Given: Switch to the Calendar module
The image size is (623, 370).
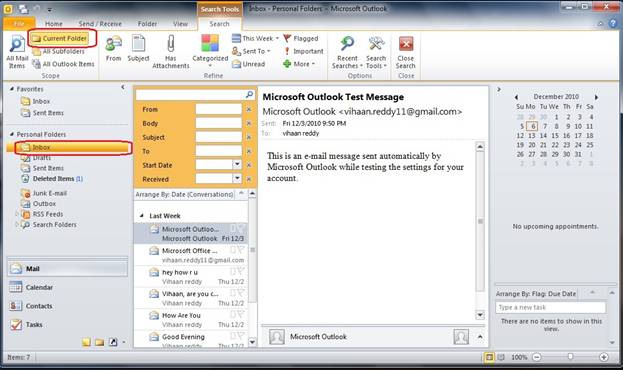Looking at the screenshot, I should (x=67, y=287).
